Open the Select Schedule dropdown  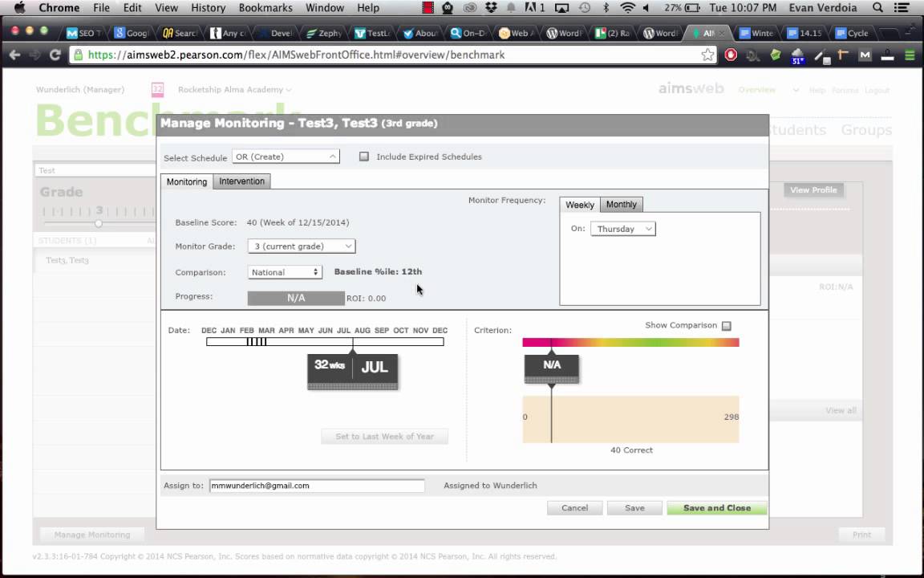286,157
